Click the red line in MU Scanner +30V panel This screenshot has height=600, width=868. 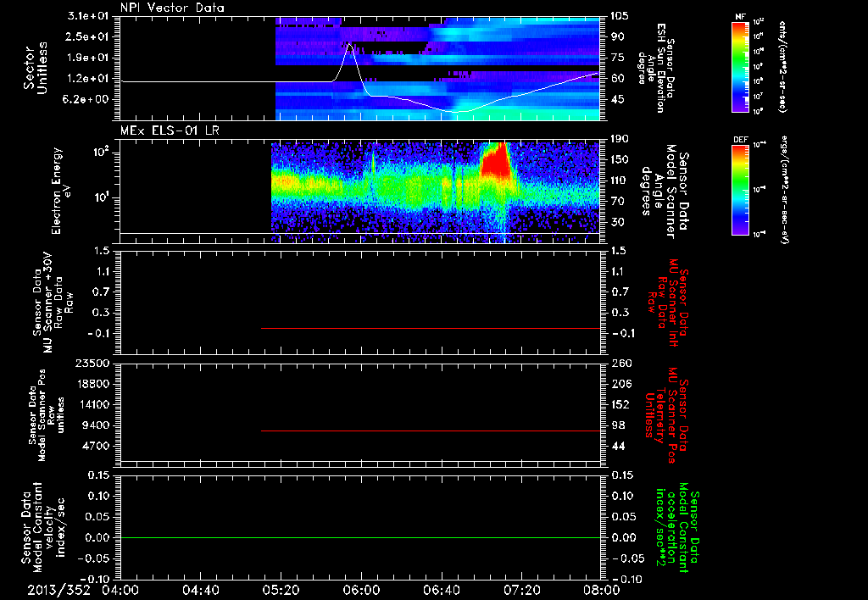click(431, 328)
